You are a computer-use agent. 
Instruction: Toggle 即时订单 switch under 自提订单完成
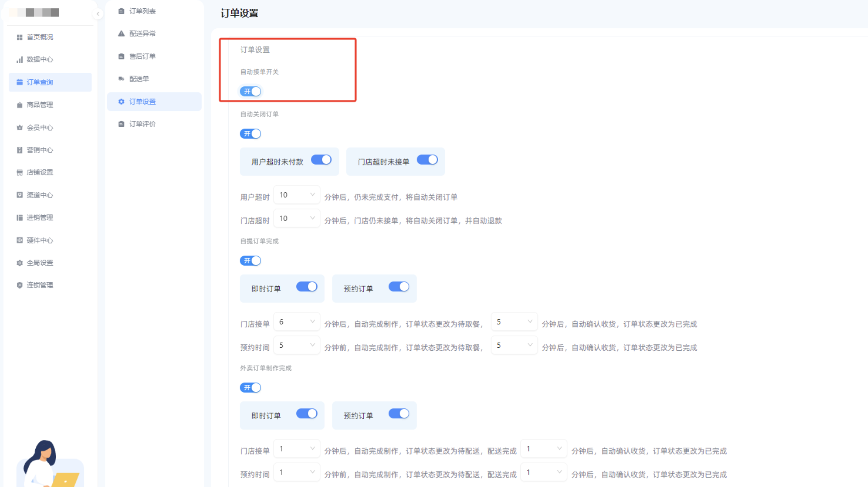pos(307,287)
